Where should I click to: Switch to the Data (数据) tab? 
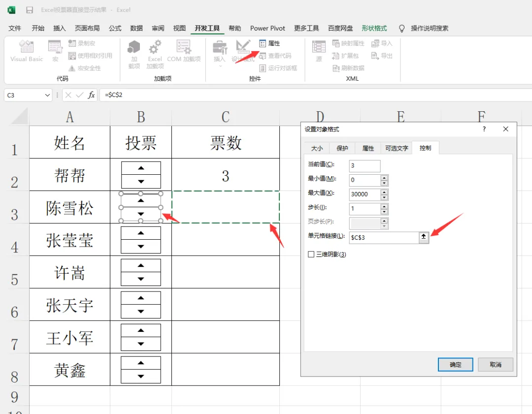pos(136,28)
